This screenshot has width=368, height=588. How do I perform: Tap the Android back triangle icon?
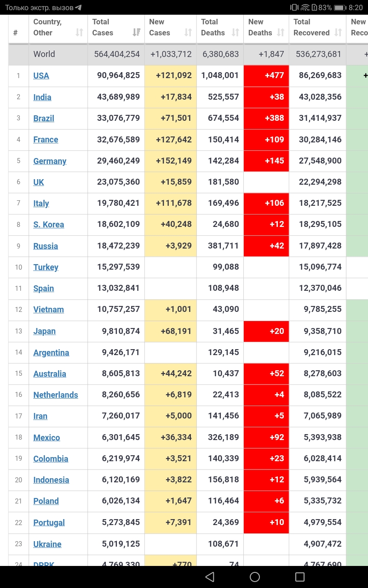tap(210, 577)
